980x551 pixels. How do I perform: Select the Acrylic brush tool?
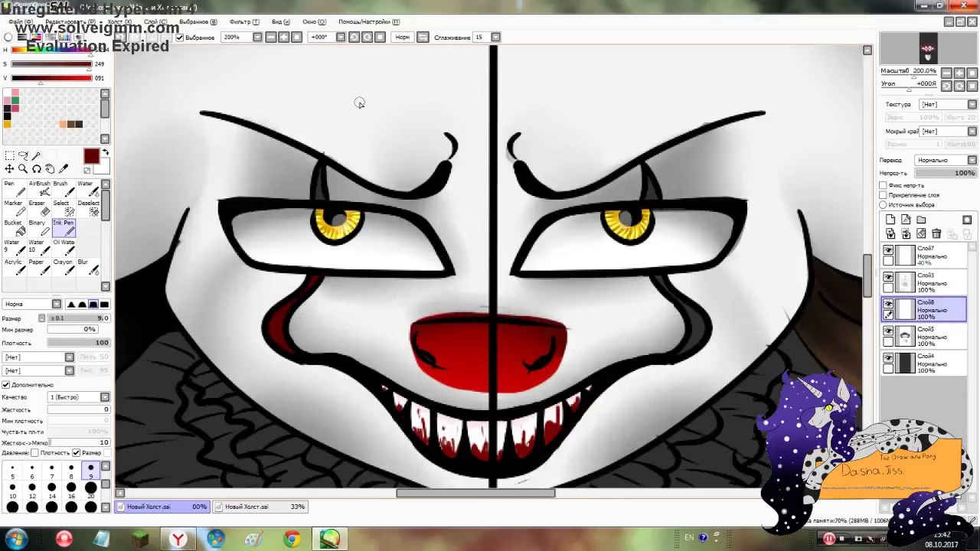click(15, 266)
